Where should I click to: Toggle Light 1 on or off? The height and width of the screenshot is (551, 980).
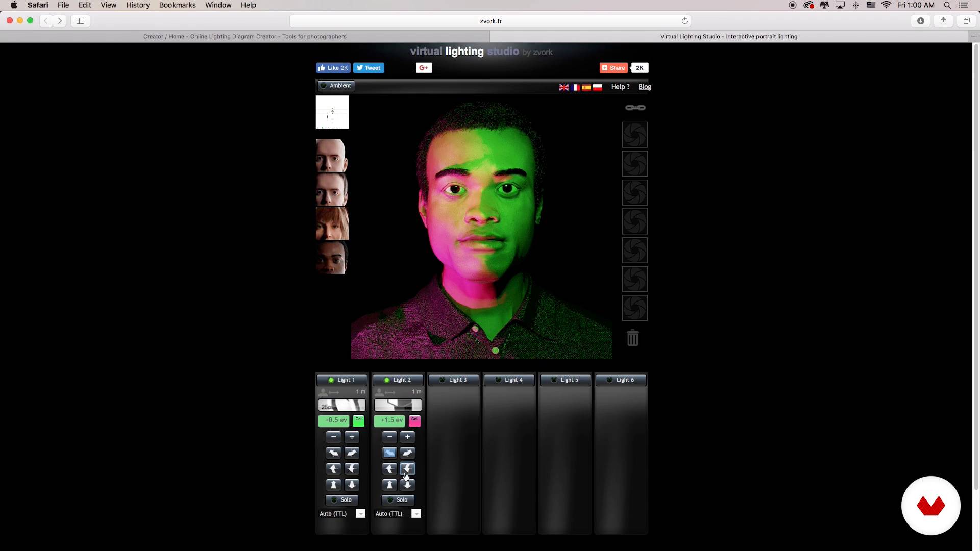341,380
